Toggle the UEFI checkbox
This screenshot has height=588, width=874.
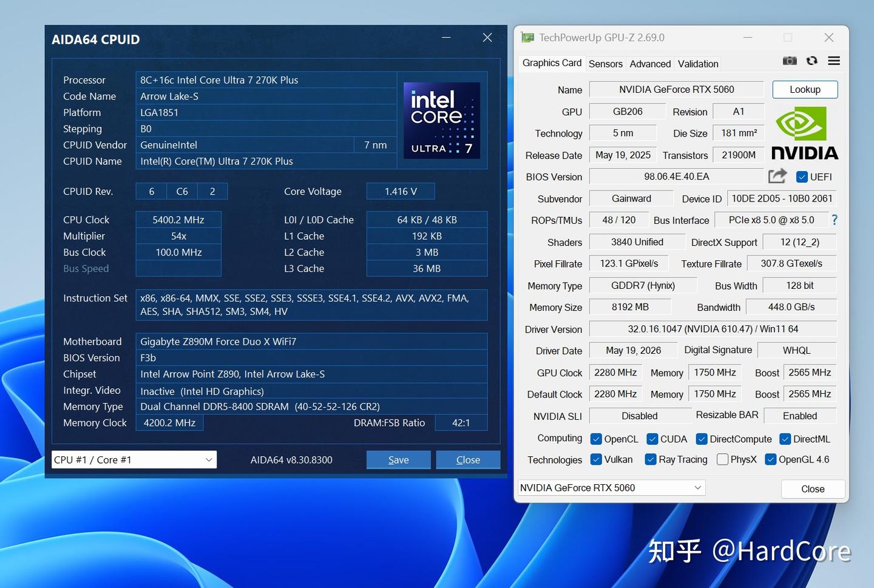(x=802, y=177)
